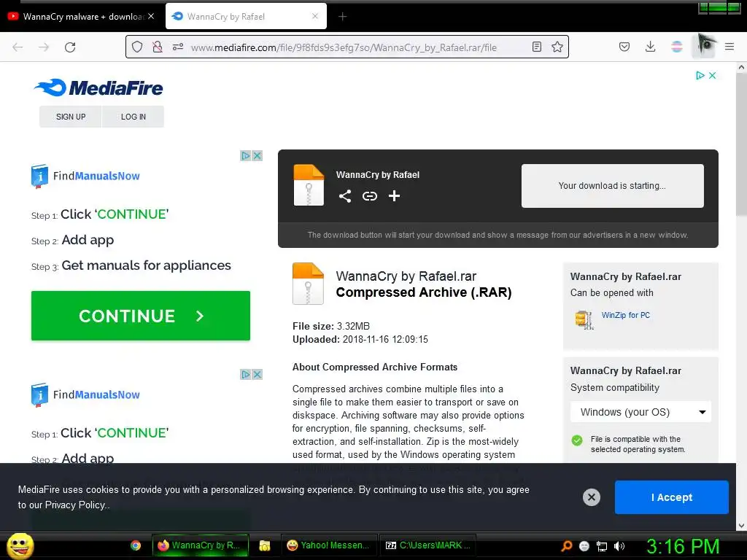
Task: Open the Firefox hamburger menu
Action: pos(729,47)
